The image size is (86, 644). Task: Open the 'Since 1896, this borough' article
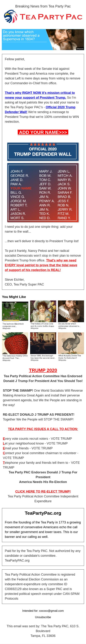[x=43, y=347]
